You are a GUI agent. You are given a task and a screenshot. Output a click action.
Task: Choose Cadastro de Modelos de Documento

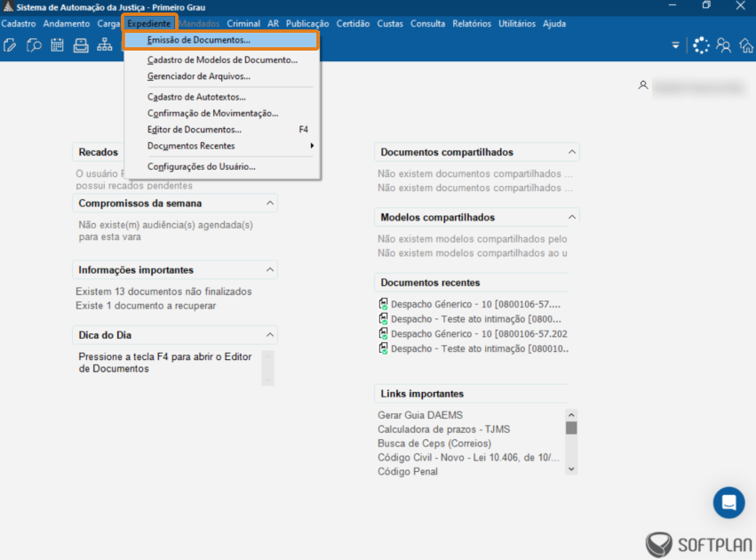coord(222,60)
